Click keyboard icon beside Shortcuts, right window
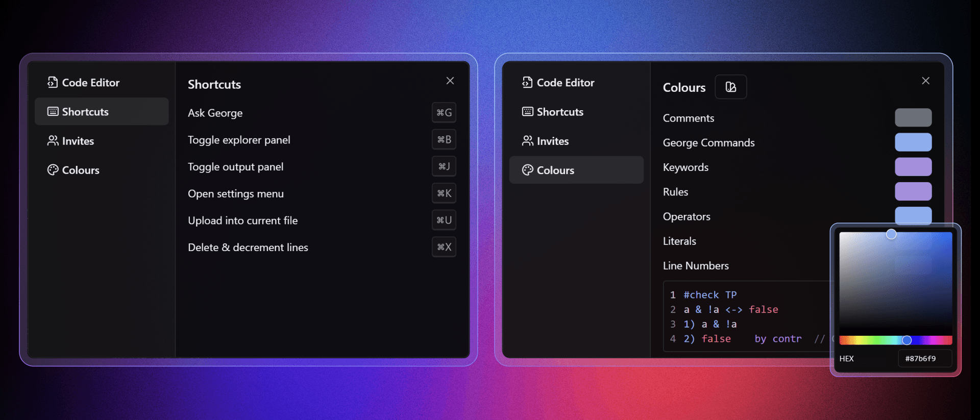 point(527,111)
